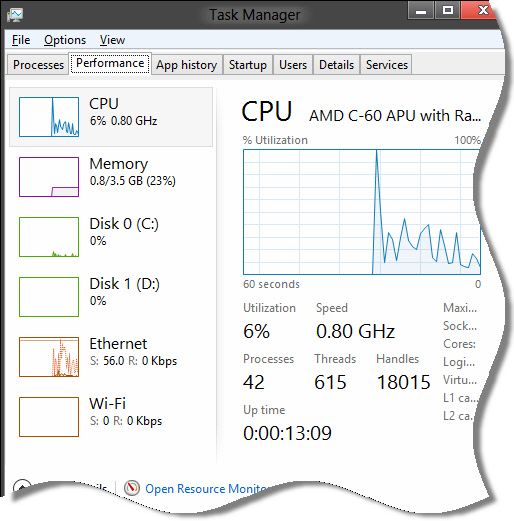Click the CPU utilization history graph
The height and width of the screenshot is (521, 514).
point(362,212)
